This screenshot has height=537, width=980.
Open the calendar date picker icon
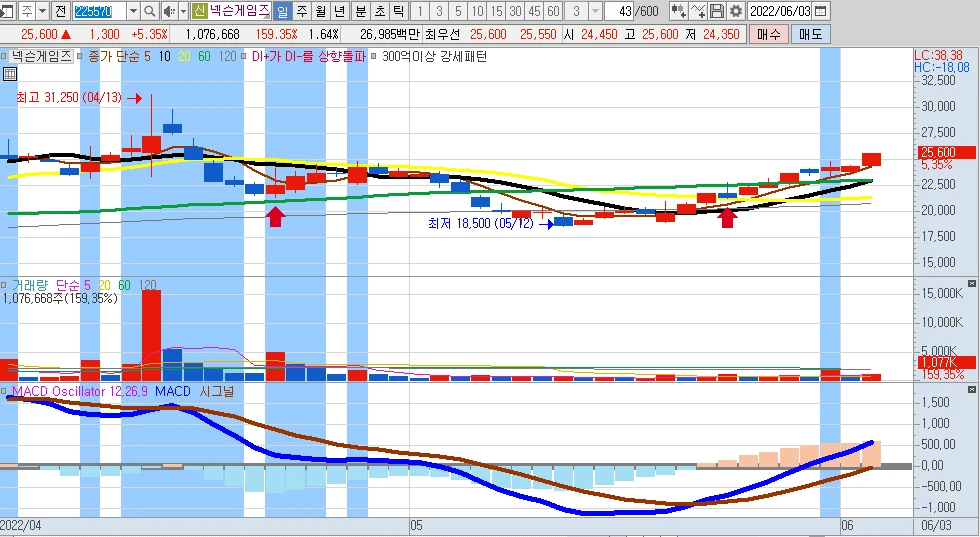821,11
